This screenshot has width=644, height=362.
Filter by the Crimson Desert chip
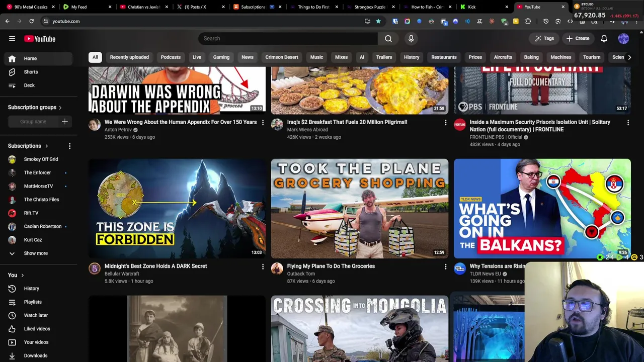click(282, 57)
